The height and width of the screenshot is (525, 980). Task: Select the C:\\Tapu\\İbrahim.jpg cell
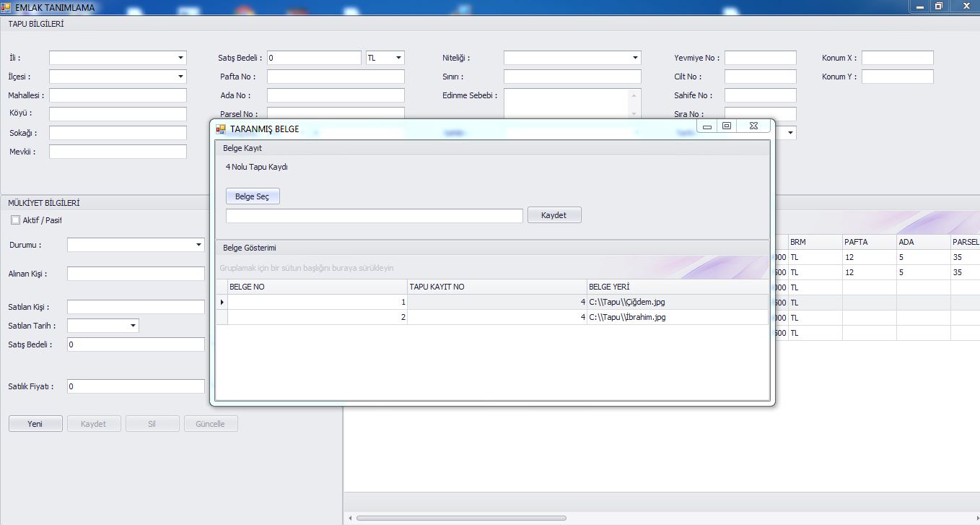click(x=678, y=317)
